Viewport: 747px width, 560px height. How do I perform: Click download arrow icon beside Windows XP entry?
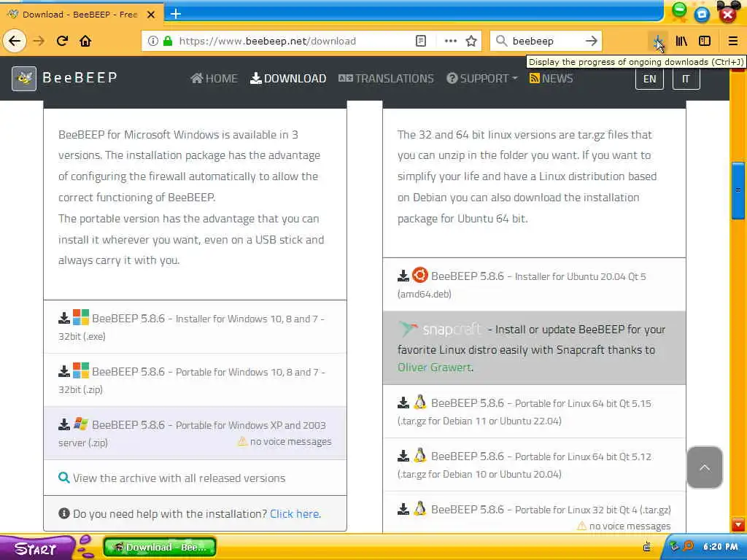pos(64,424)
